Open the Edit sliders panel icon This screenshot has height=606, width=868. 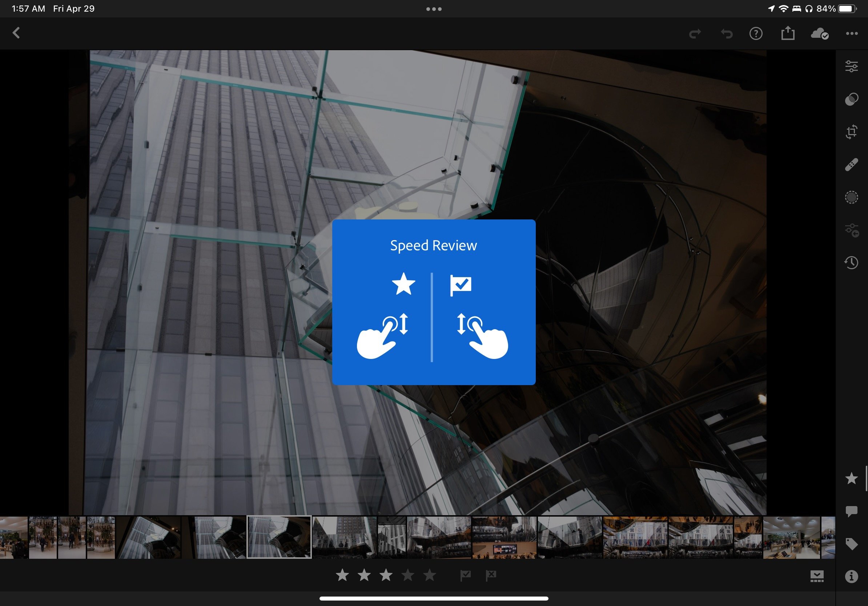tap(851, 66)
